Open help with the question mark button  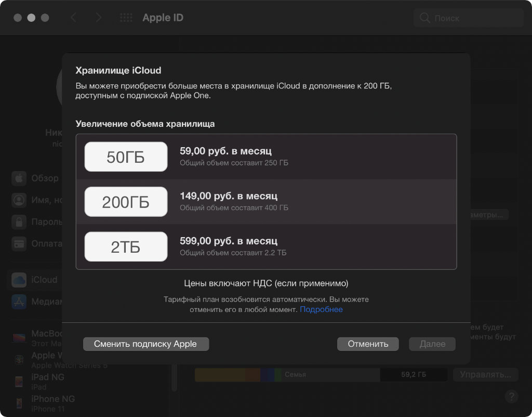point(511,396)
